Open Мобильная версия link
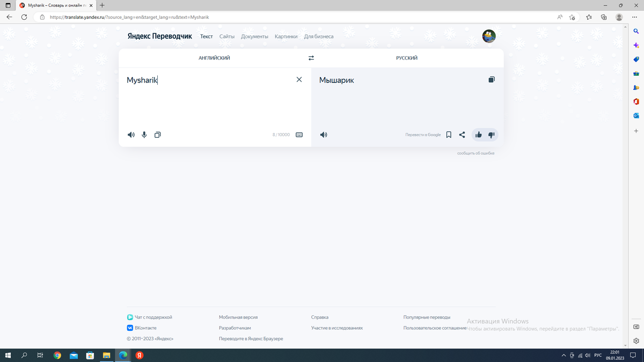Screen dimensions: 644x362 coord(238,317)
